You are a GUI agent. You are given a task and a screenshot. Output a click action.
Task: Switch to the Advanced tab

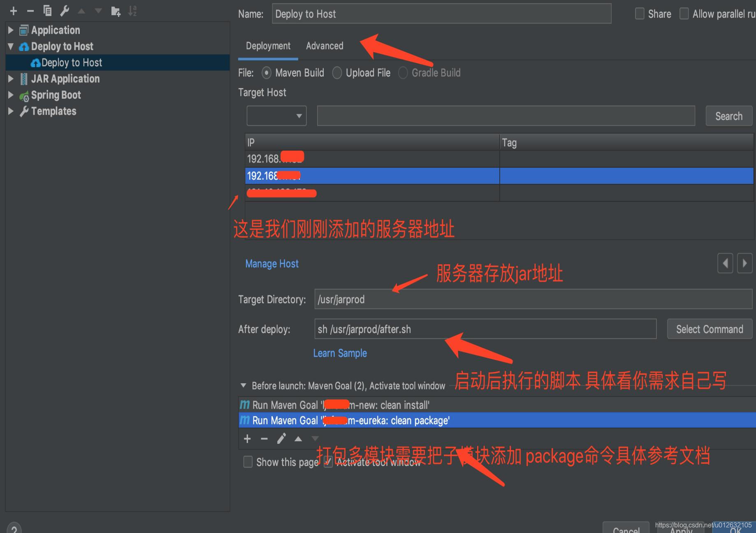click(325, 46)
